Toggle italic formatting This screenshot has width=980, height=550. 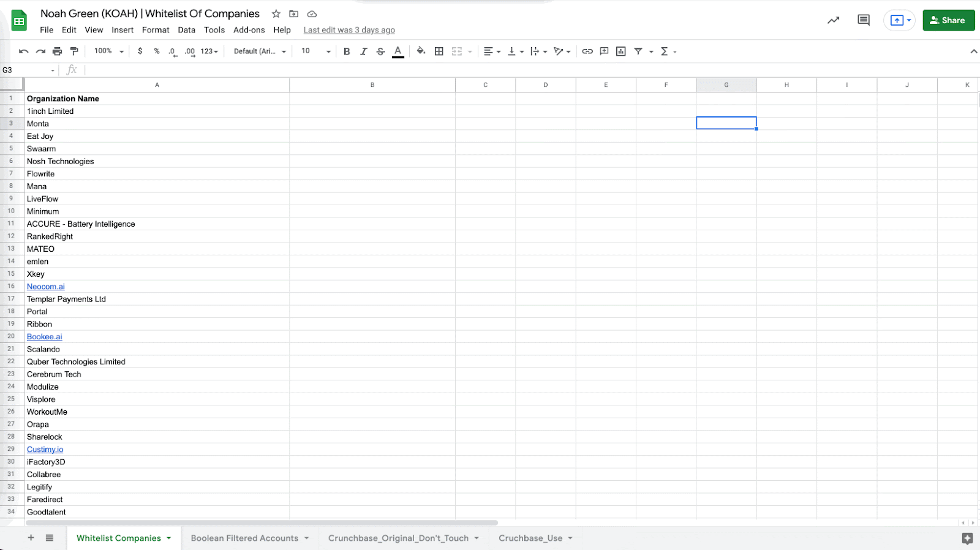[x=363, y=51]
